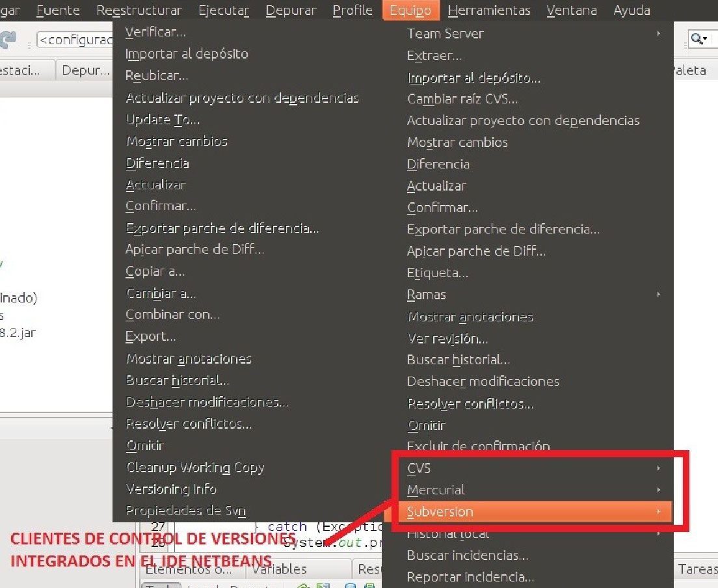Switch to the Variables tab
718x588 pixels.
pos(280,569)
